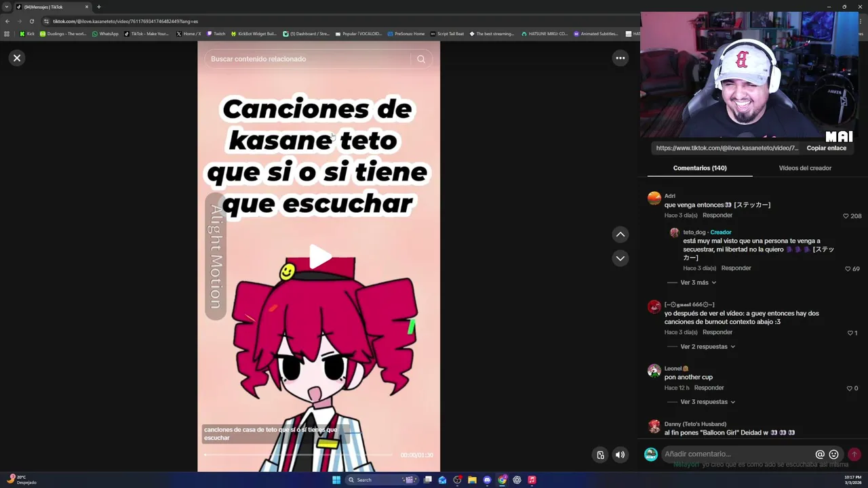Toggle the picture-in-picture floating player icon
This screenshot has height=488, width=868.
[600, 455]
